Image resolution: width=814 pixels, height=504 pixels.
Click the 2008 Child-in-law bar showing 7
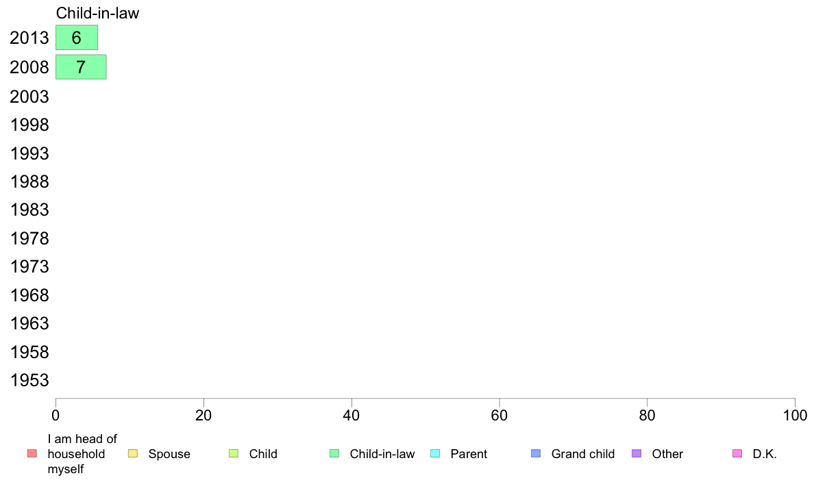coord(81,67)
